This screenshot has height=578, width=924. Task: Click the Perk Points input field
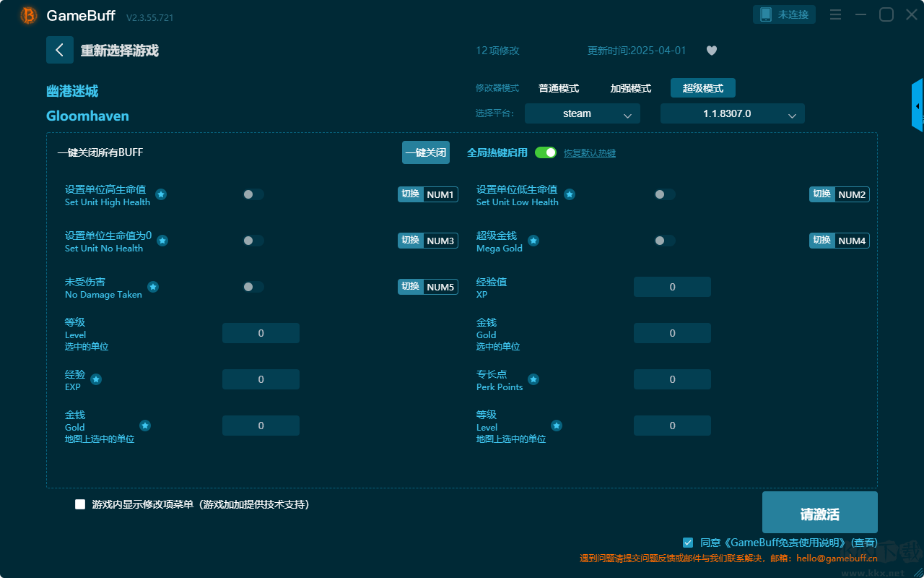tap(672, 379)
